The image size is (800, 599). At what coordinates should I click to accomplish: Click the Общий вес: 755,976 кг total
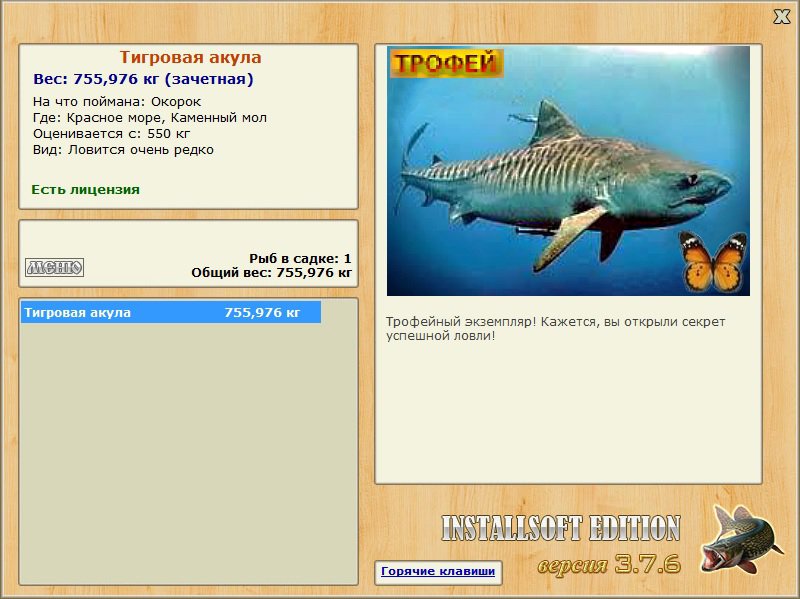(x=271, y=273)
